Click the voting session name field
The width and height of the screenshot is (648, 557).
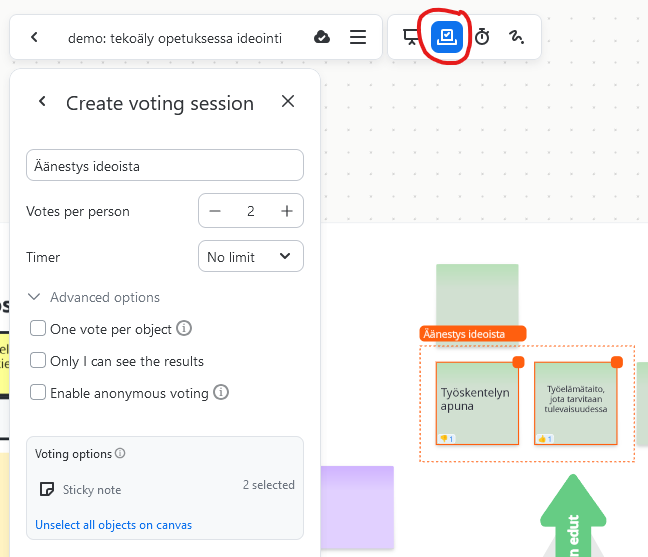click(x=164, y=166)
